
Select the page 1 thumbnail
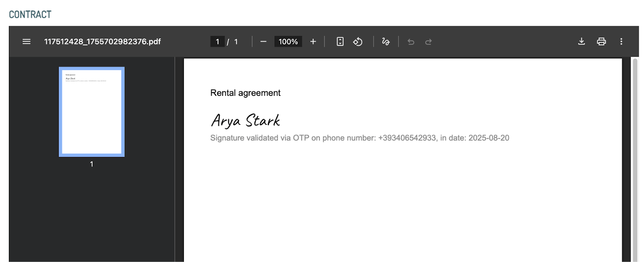click(92, 112)
